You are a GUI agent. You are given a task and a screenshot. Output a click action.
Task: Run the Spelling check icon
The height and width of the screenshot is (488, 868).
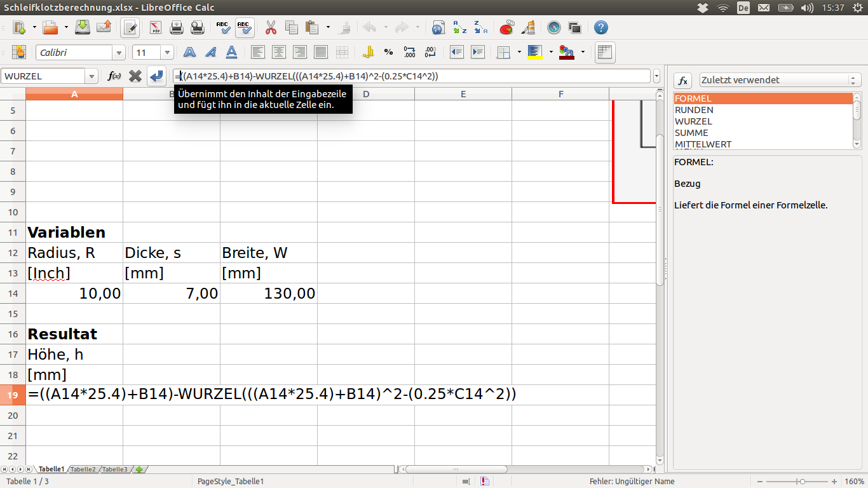pos(223,28)
